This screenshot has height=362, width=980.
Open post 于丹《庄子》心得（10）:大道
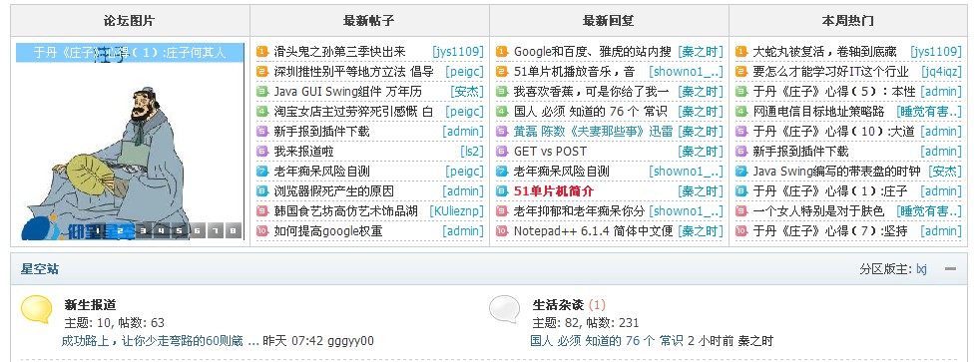(833, 132)
